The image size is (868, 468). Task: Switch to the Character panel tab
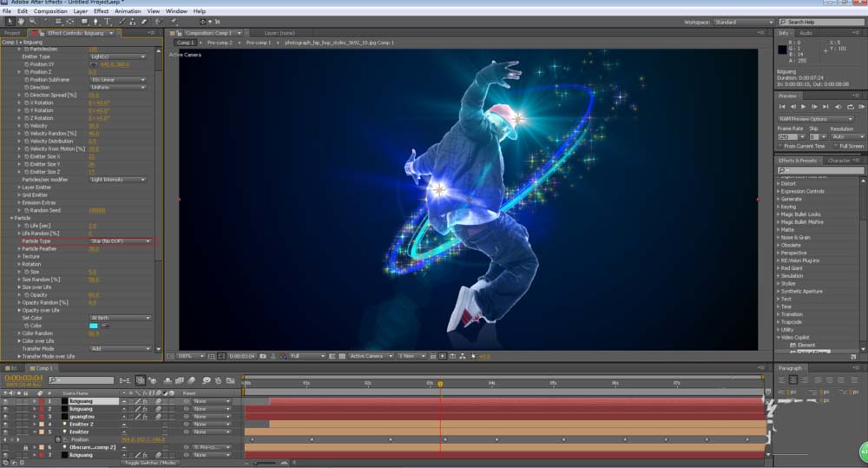[x=838, y=161]
